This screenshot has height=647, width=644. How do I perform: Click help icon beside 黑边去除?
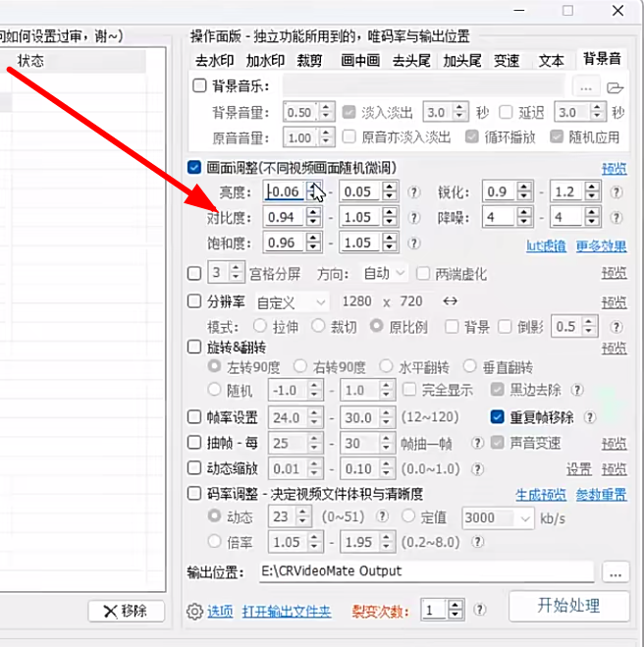click(x=577, y=390)
